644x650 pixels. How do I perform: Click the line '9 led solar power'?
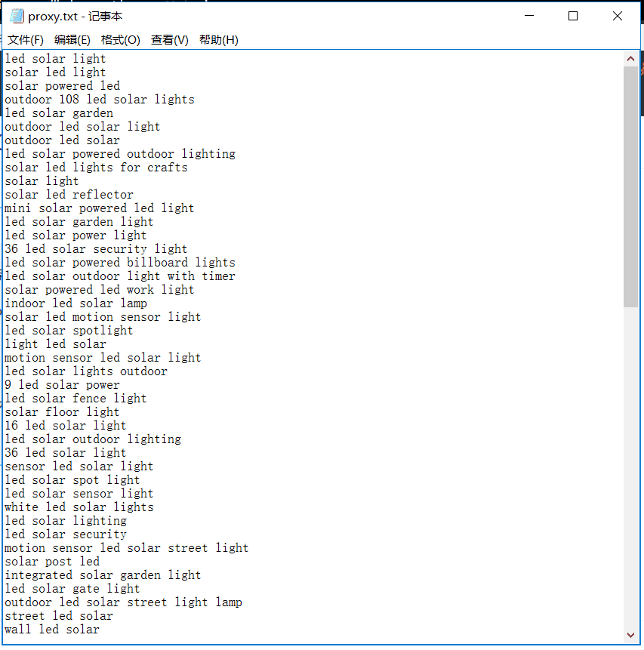62,385
